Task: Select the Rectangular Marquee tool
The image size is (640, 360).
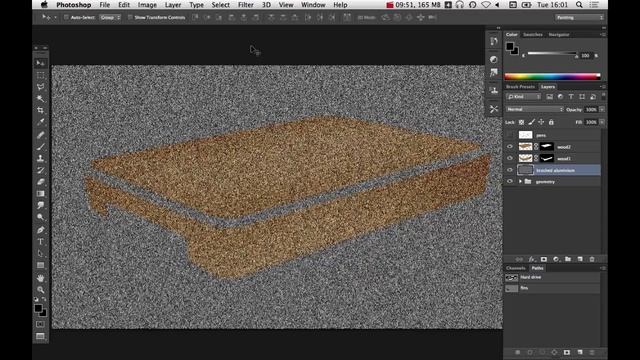Action: (x=40, y=76)
